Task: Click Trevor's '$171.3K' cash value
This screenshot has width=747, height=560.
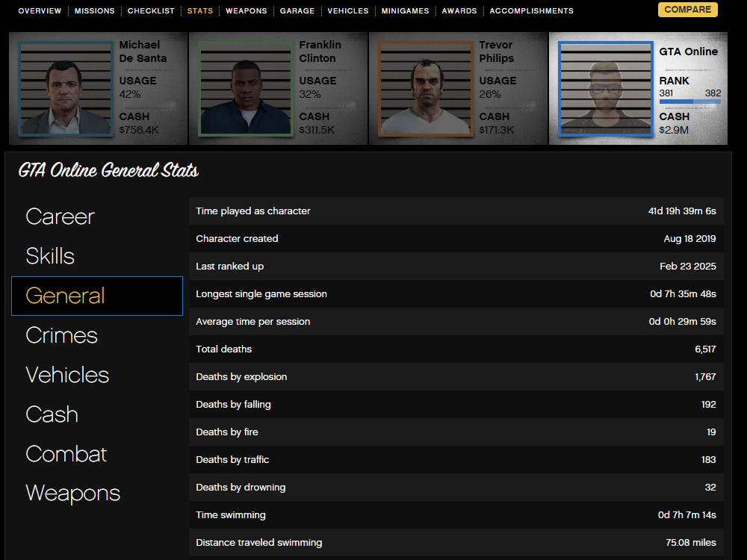Action: tap(497, 130)
